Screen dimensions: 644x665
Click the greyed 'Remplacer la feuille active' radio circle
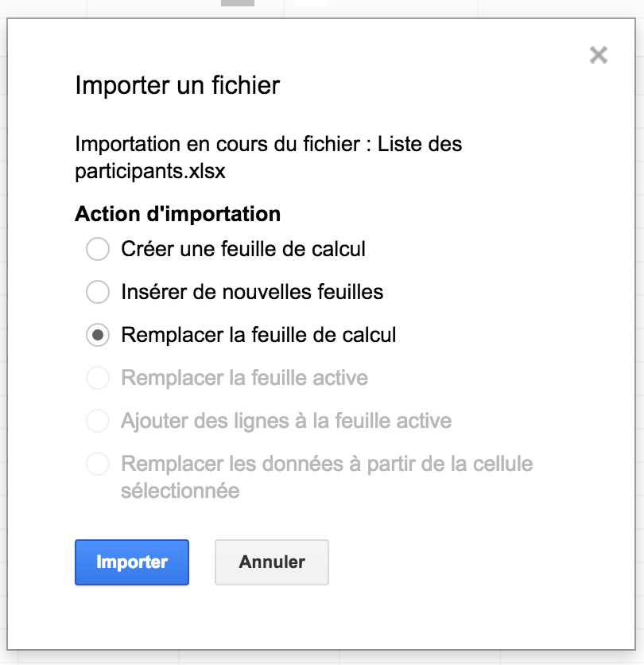[x=98, y=378]
